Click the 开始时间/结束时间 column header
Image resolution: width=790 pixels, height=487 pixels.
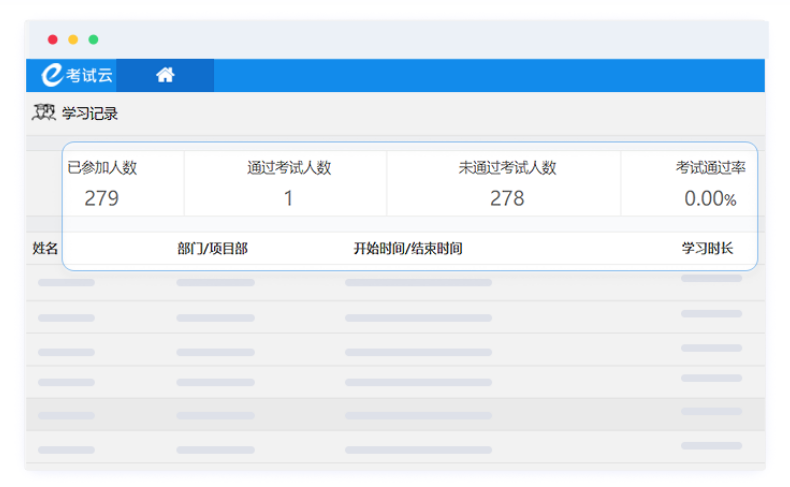[x=407, y=248]
